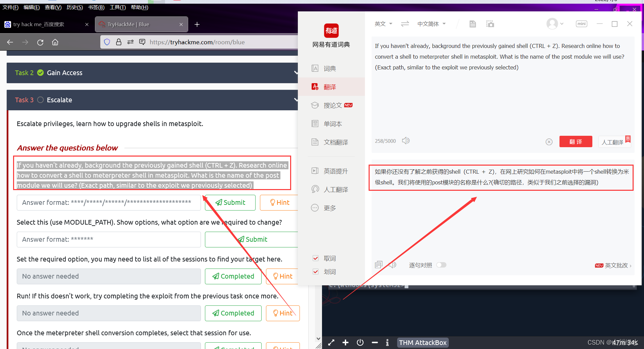The image size is (644, 349).
Task: Submit the post module answer
Action: 230,202
